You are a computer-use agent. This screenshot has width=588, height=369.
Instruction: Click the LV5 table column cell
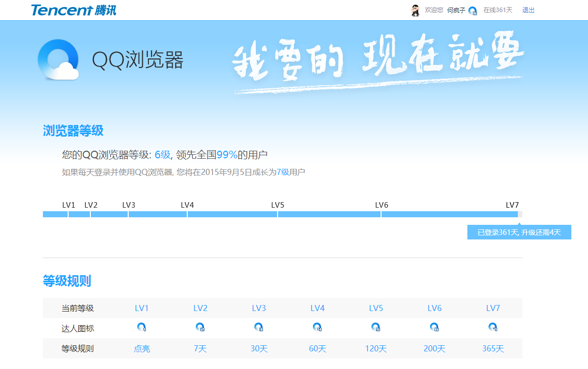point(376,309)
